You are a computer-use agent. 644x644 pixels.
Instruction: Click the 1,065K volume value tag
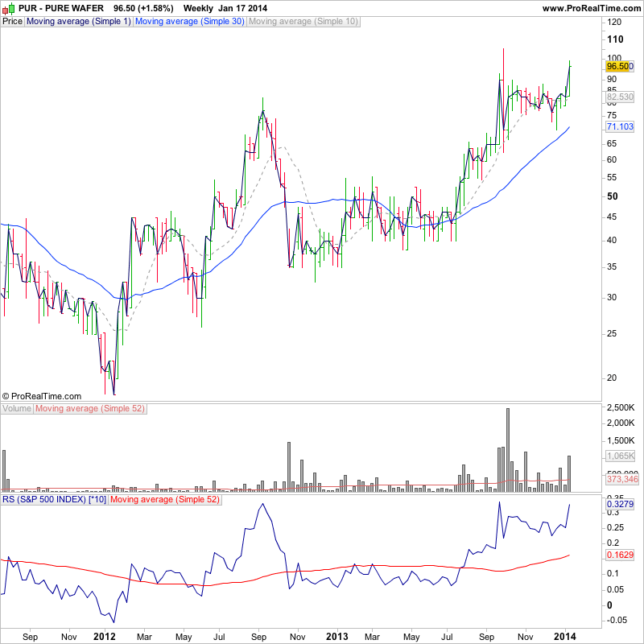(x=620, y=456)
